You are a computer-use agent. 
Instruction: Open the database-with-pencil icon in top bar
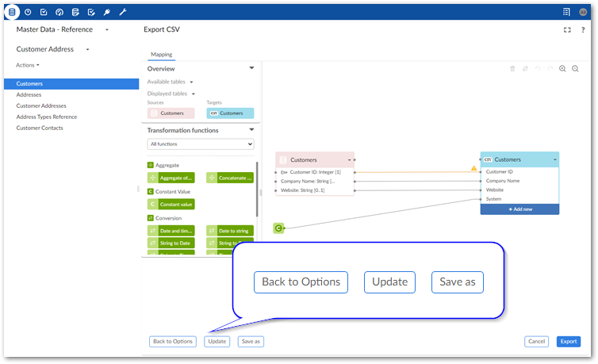coord(75,12)
